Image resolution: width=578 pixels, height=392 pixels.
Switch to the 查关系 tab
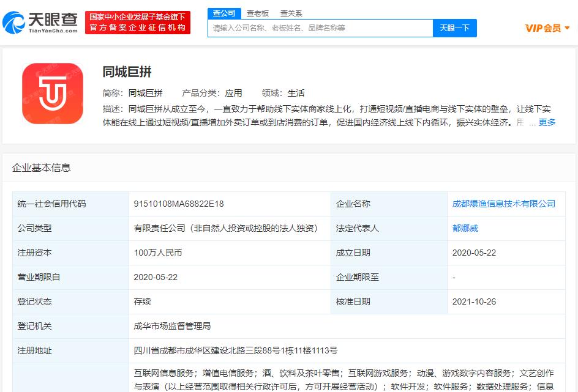tap(291, 13)
